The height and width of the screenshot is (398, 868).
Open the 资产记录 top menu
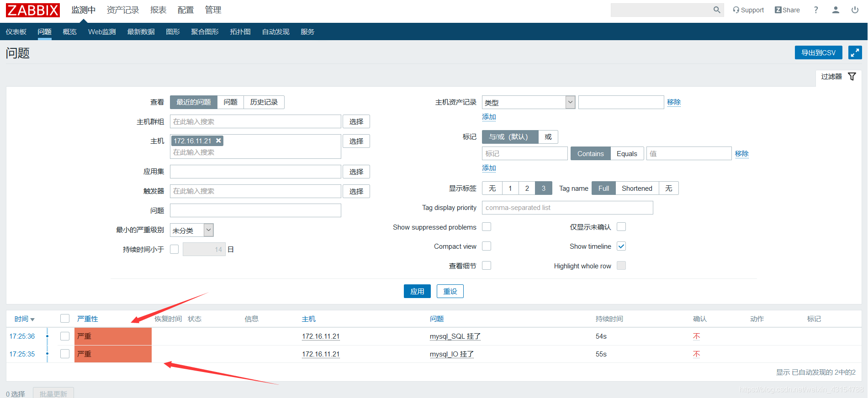point(123,10)
